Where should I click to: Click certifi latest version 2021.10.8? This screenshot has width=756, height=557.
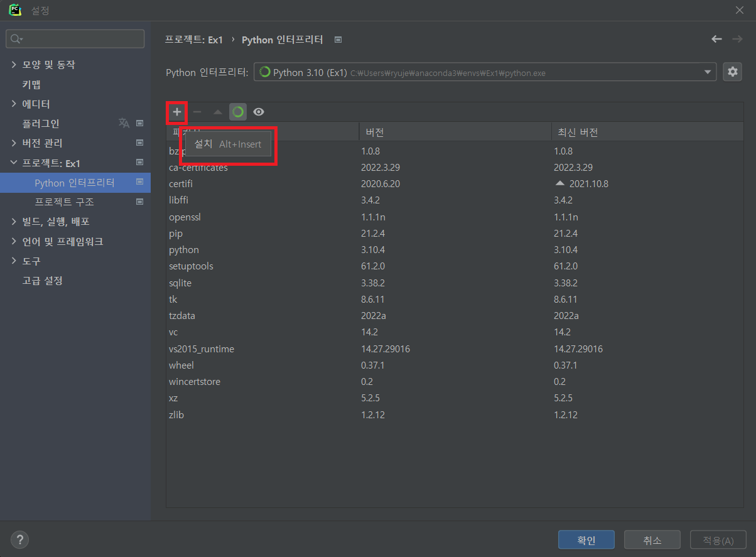click(x=588, y=184)
